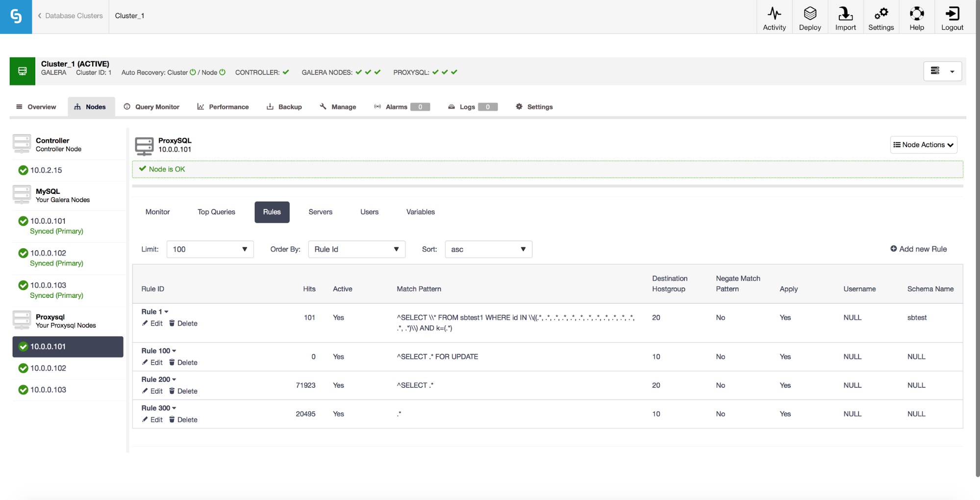Open the Order By dropdown
The width and height of the screenshot is (980, 500).
[x=356, y=249]
